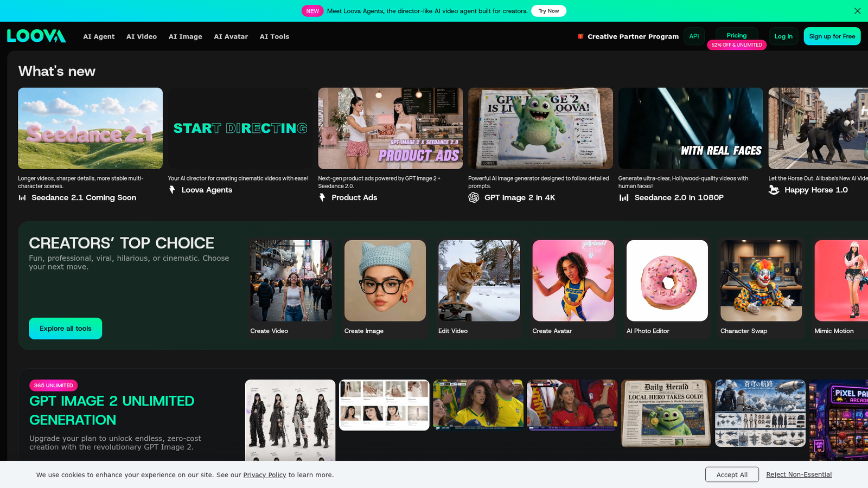Click Try Now in the banner
Screen dimensions: 868x488
tap(548, 11)
